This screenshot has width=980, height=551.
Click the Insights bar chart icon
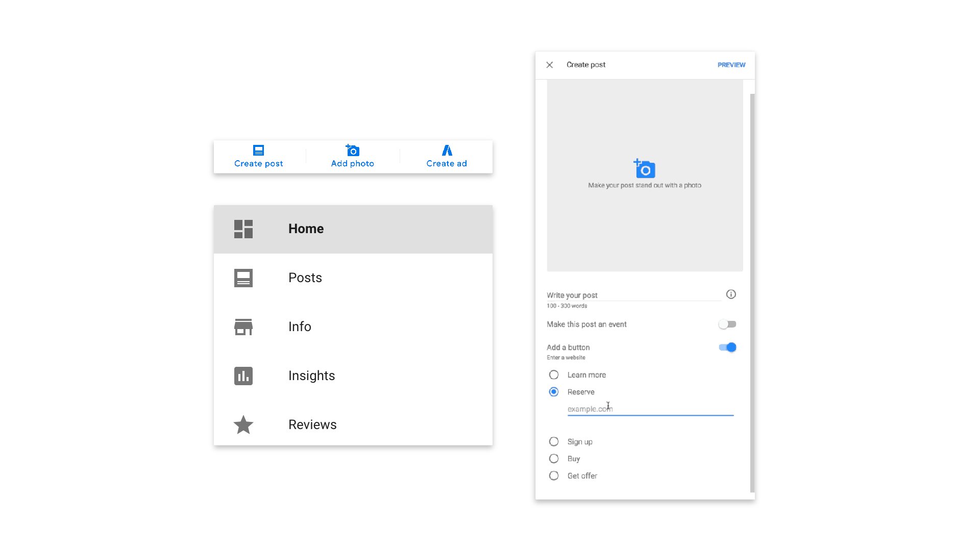tap(243, 376)
